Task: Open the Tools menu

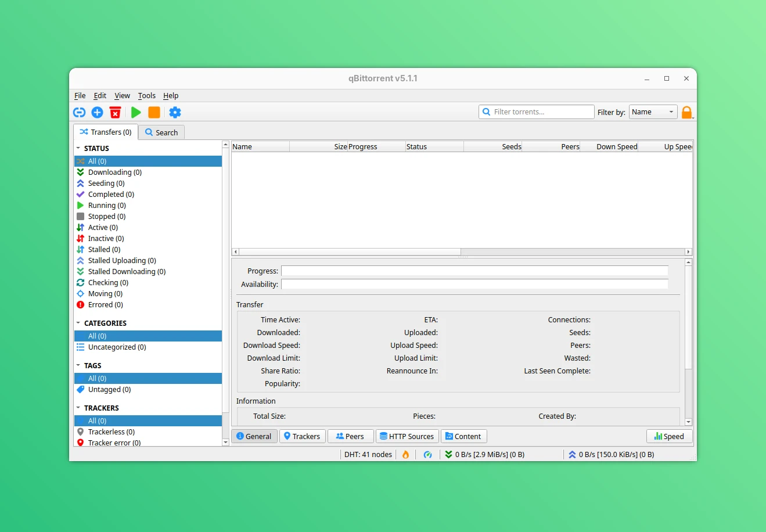Action: click(x=147, y=95)
